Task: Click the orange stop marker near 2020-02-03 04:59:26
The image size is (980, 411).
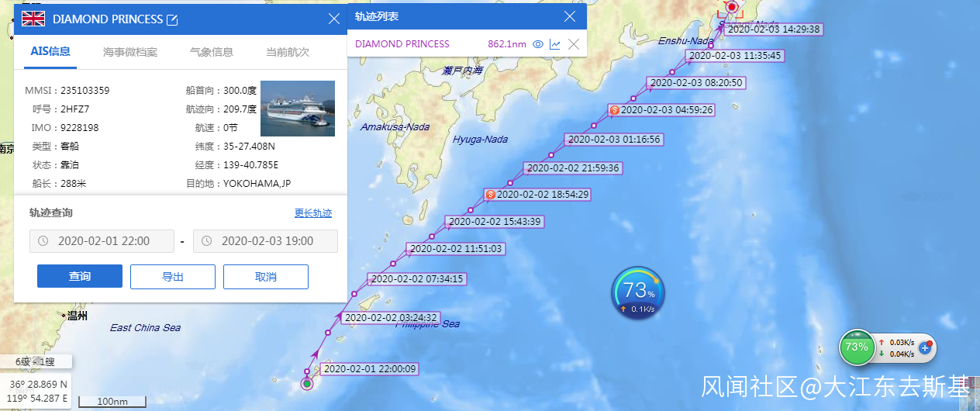Action: pyautogui.click(x=614, y=110)
